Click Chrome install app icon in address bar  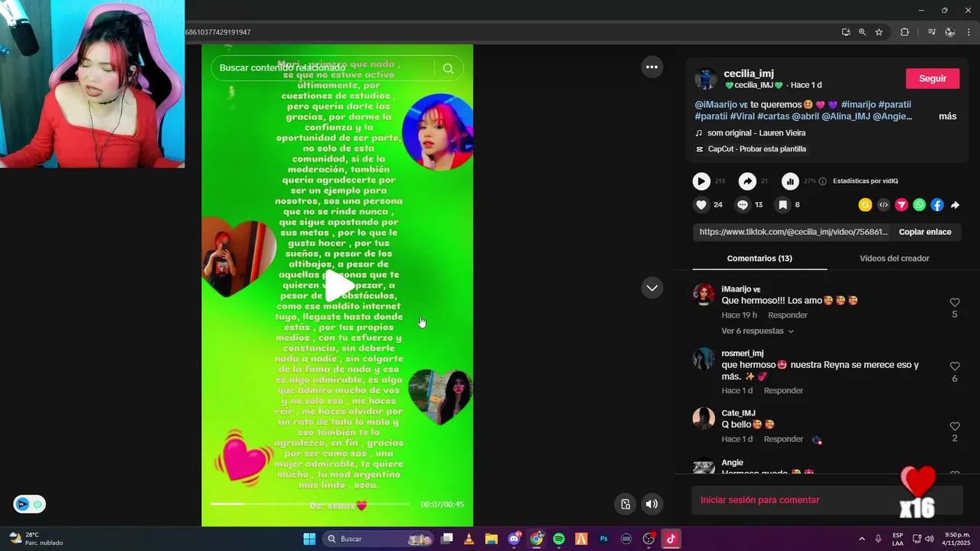click(x=846, y=32)
